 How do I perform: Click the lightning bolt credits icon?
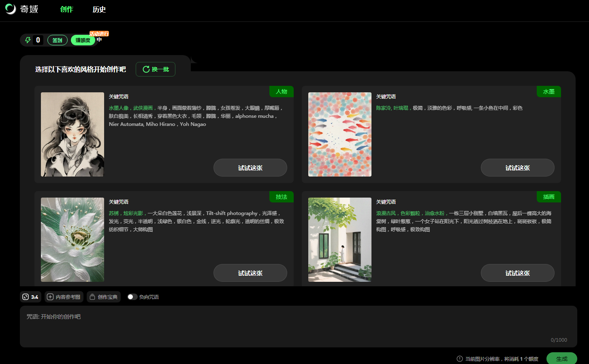click(28, 40)
